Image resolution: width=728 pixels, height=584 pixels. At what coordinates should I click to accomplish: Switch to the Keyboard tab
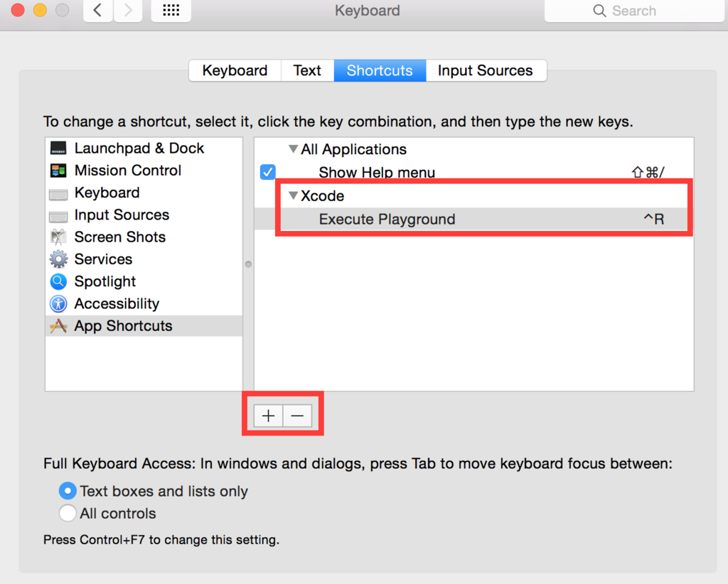tap(235, 70)
